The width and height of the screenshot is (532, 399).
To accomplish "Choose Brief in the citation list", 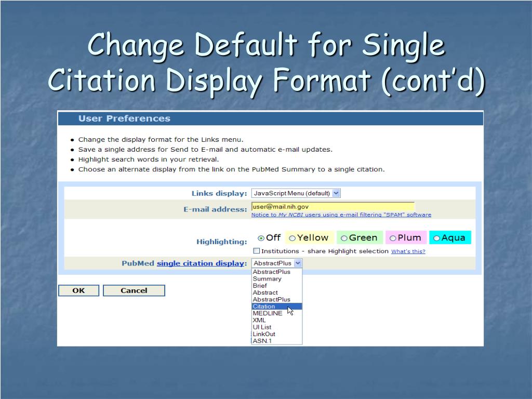I will pos(277,286).
